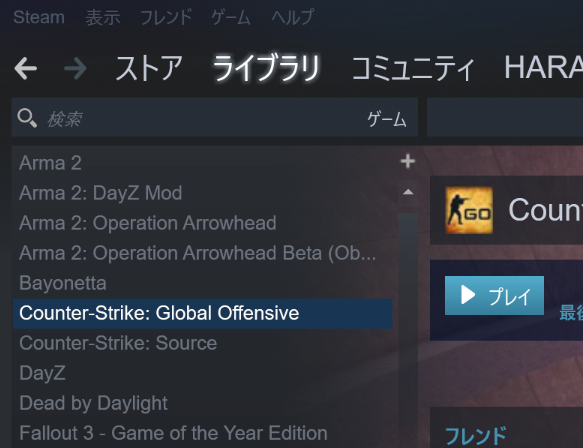Click the scrollbar up arrow in the game list
Viewport: 583px width, 448px height.
[x=408, y=192]
